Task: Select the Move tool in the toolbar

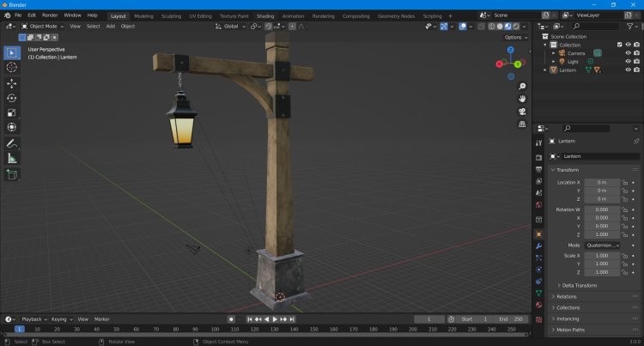Action: [12, 83]
